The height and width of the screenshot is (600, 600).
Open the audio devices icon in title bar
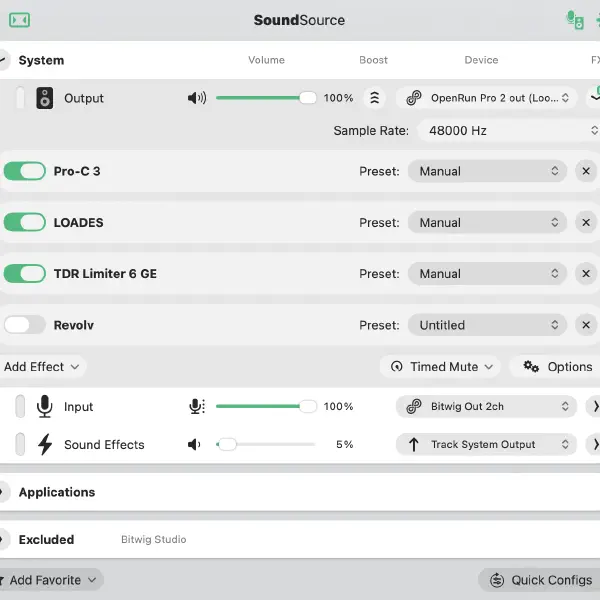click(575, 20)
